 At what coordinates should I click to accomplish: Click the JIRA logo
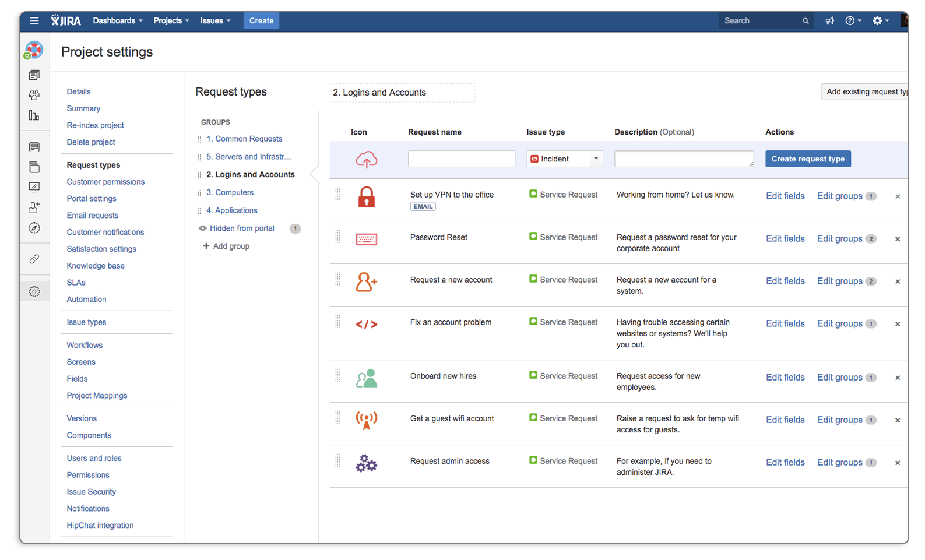tap(66, 21)
